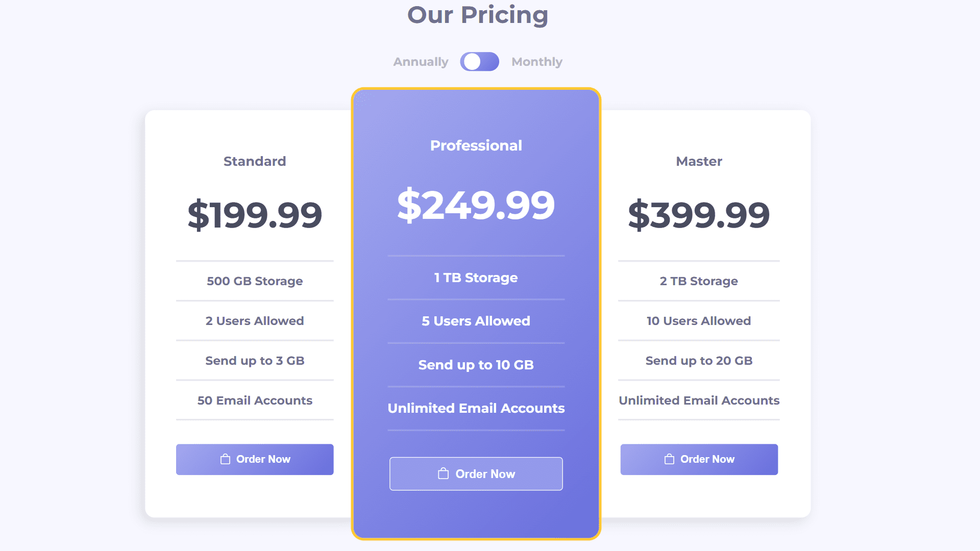This screenshot has width=980, height=551.
Task: Click the shopping bag icon on Standard plan
Action: pyautogui.click(x=225, y=459)
